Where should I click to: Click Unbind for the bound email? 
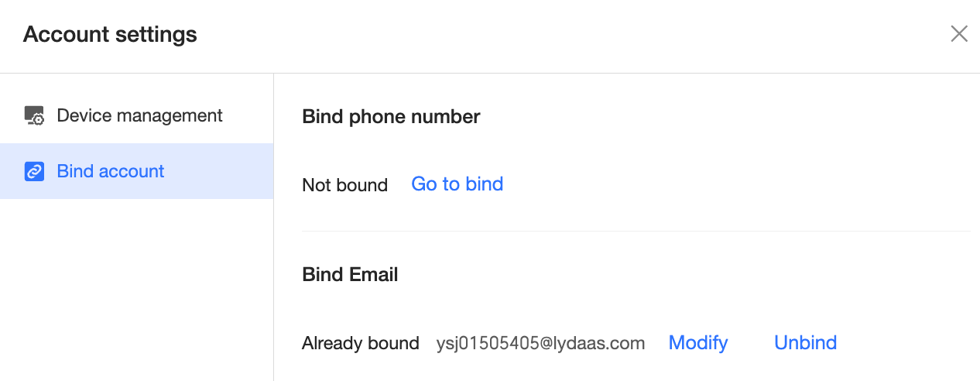pyautogui.click(x=806, y=343)
